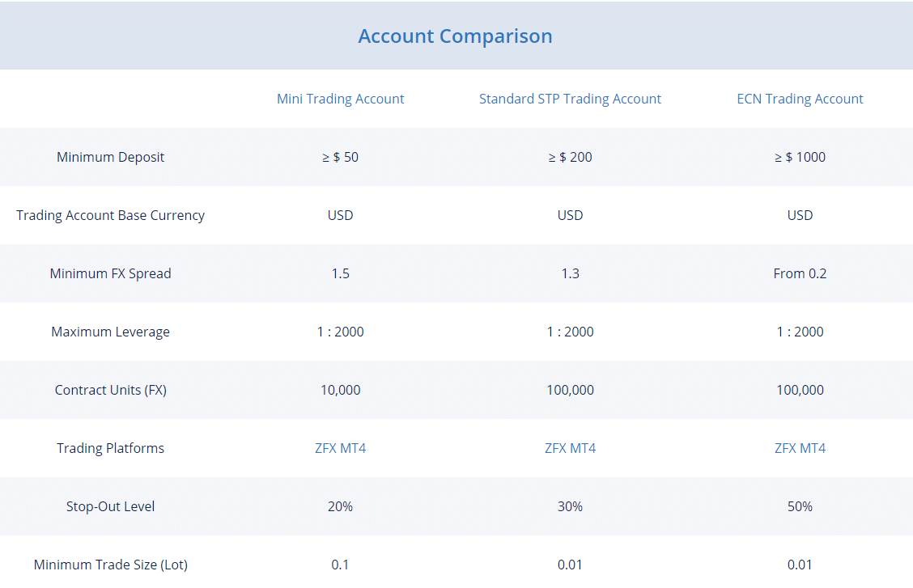
Task: Click ZFX MT4 link under ECN account
Action: point(800,448)
